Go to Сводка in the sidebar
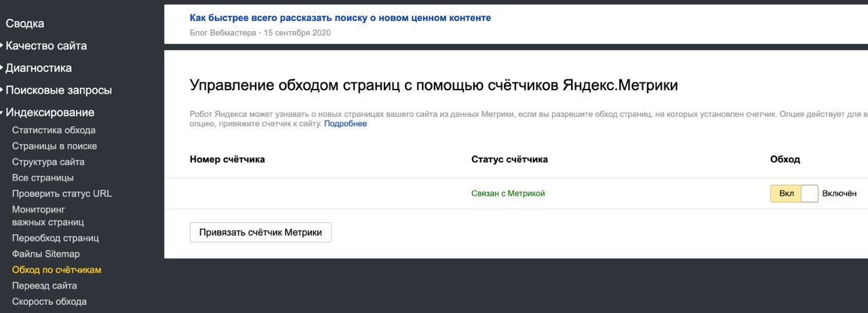Image resolution: width=868 pixels, height=313 pixels. (24, 24)
